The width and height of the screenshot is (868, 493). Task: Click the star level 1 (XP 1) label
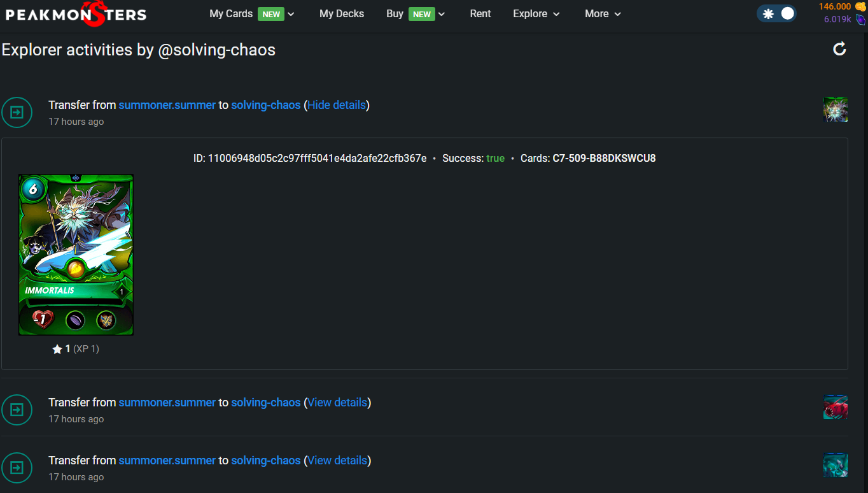76,349
